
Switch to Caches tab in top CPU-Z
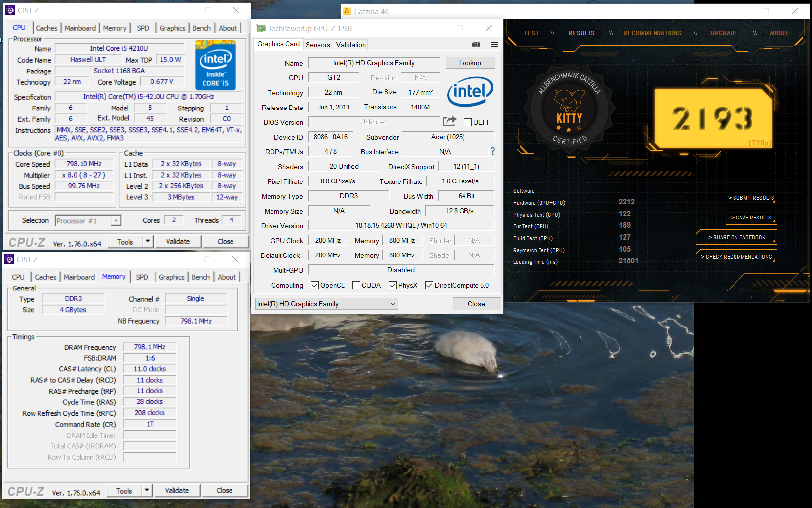point(46,28)
